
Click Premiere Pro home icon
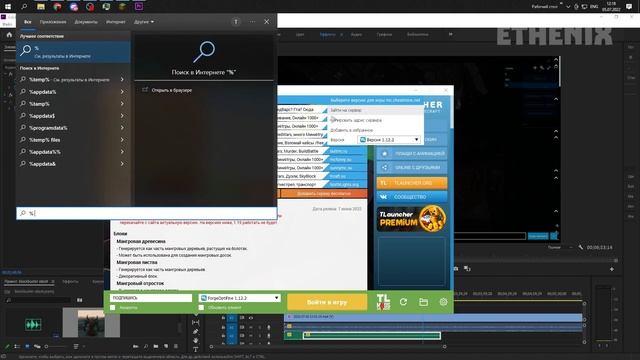[9, 35]
